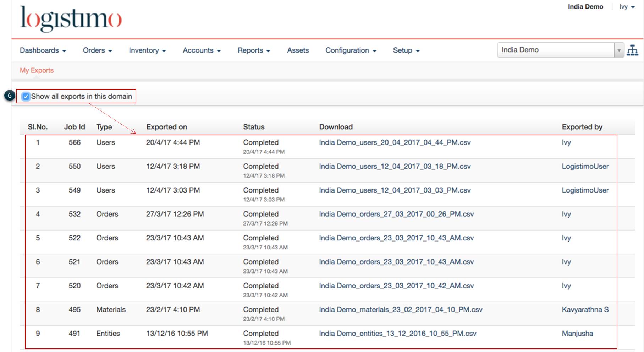
Task: Open Kavyarathna S user profile
Action: click(x=585, y=309)
